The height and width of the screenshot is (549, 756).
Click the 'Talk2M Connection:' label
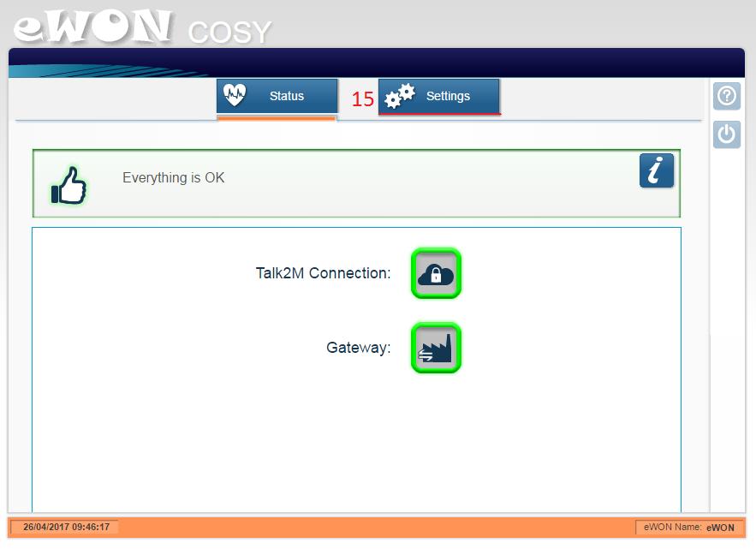pyautogui.click(x=323, y=273)
